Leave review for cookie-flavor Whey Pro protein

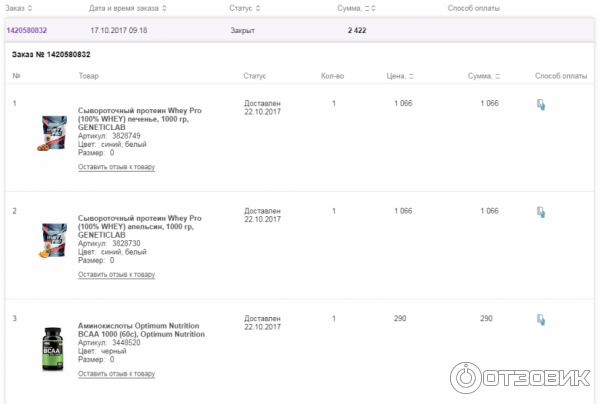tap(116, 167)
